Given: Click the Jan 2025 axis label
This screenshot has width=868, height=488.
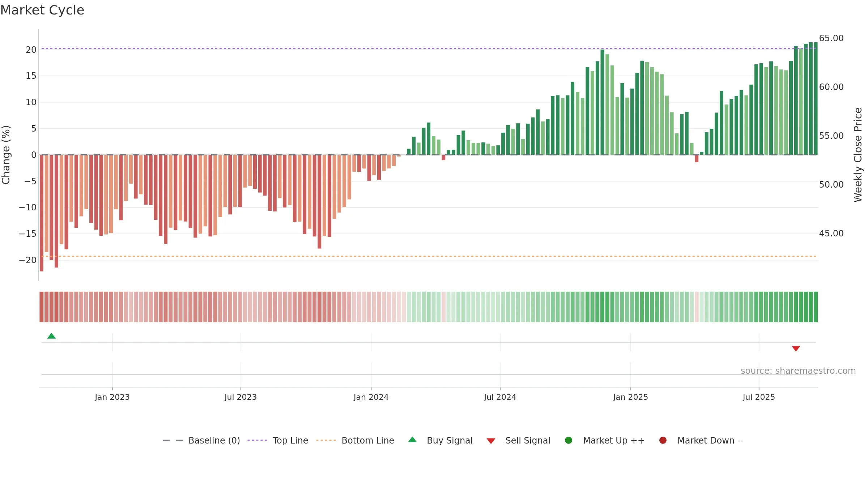Looking at the screenshot, I should (x=630, y=397).
